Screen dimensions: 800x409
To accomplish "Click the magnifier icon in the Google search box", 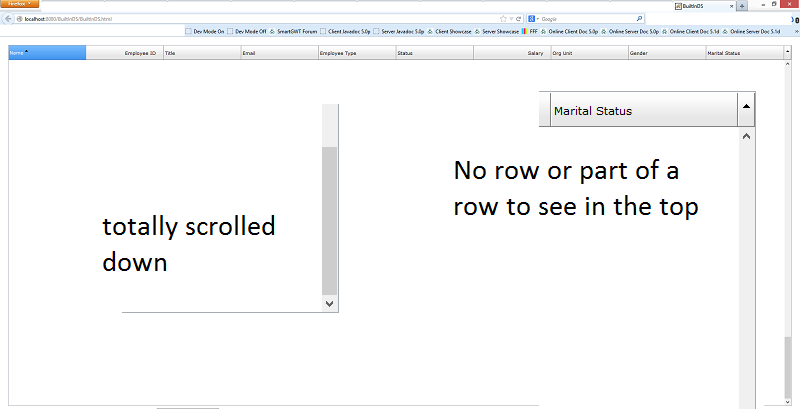I will 639,18.
